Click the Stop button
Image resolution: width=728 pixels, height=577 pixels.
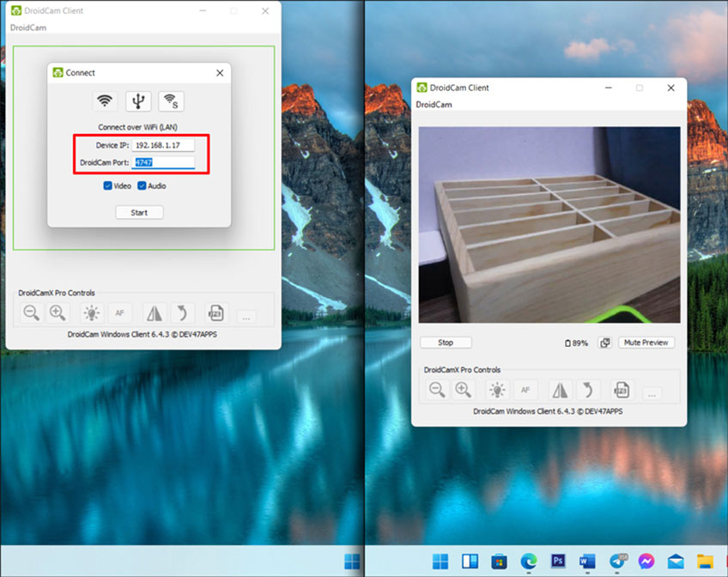coord(446,343)
